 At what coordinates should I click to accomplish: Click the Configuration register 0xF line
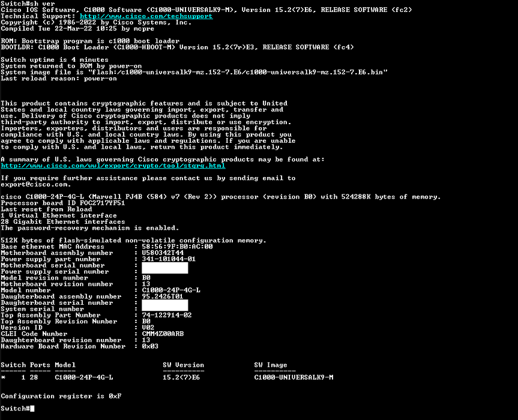pos(61,396)
